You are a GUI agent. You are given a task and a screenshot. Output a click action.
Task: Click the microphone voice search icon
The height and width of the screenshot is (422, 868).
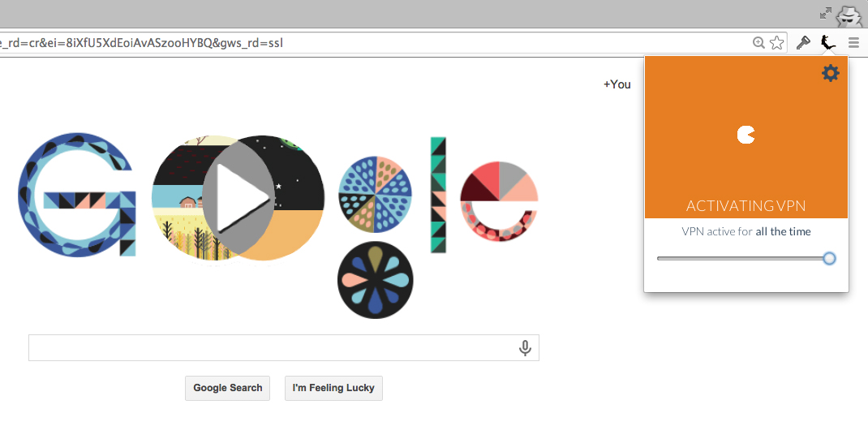tap(525, 348)
